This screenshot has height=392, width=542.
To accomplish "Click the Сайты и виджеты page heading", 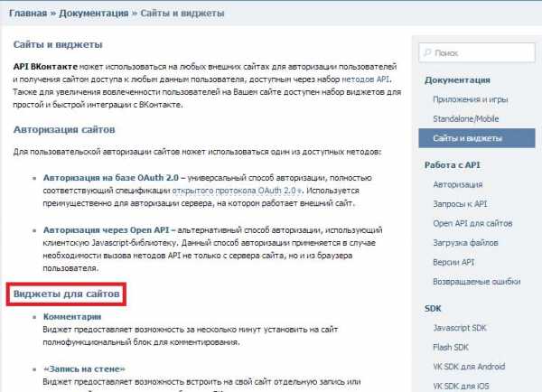I will [58, 44].
